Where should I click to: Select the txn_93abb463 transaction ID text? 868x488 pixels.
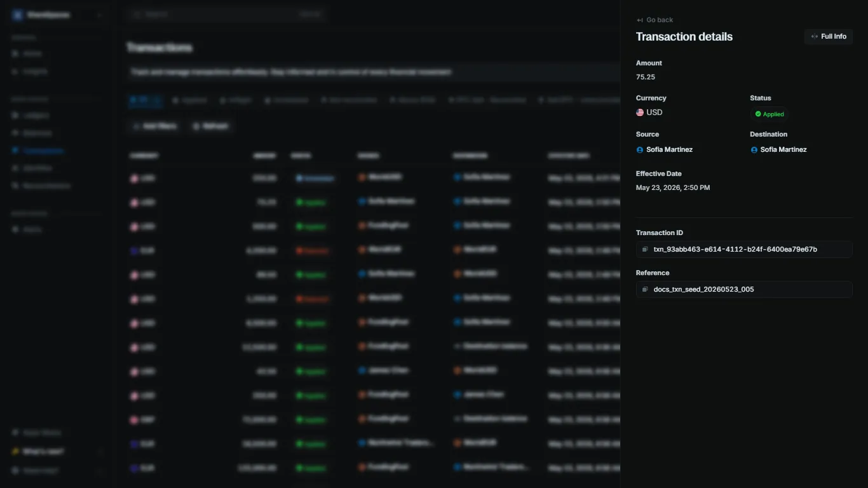735,250
